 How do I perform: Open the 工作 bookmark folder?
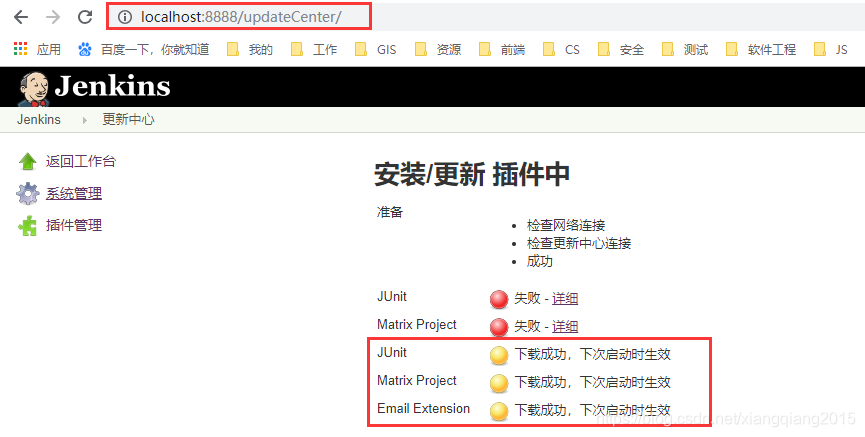point(314,50)
